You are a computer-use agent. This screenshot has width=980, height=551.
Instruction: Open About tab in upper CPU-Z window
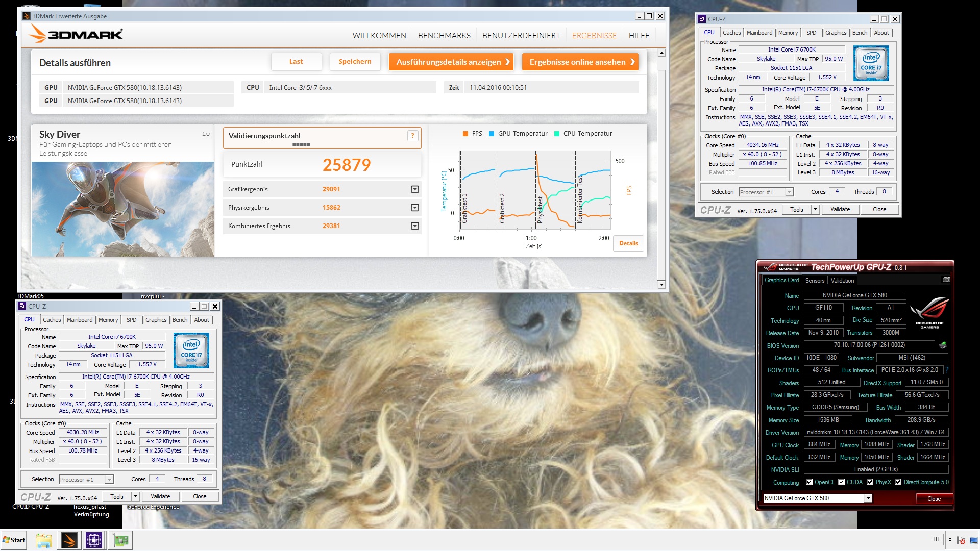(x=881, y=33)
